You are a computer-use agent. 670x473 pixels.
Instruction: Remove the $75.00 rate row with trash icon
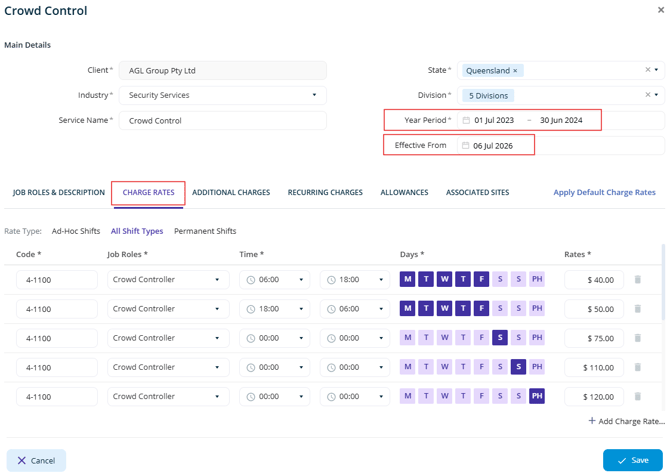638,338
